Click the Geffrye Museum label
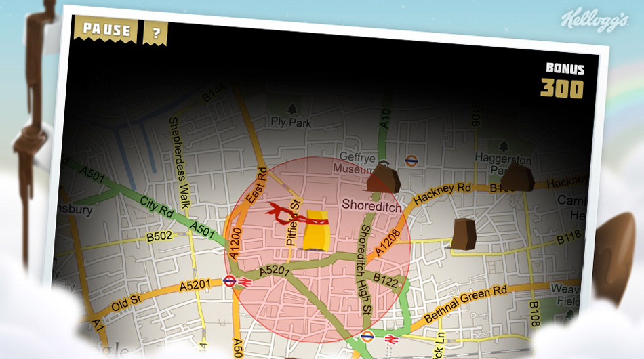Viewport: 644px width, 359px height. (355, 163)
